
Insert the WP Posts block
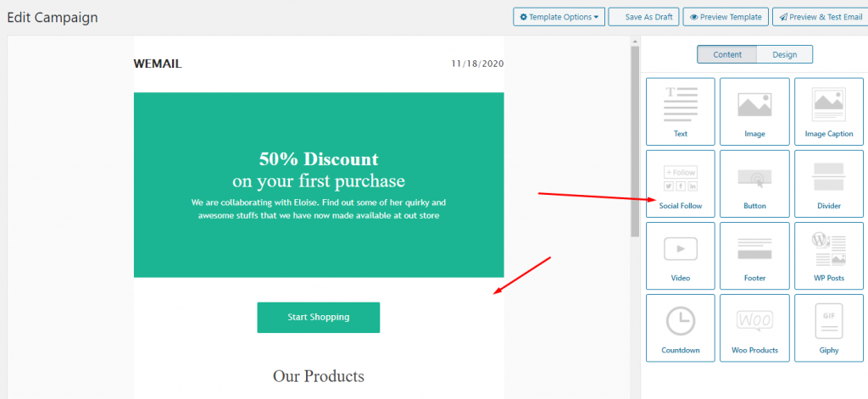click(829, 255)
